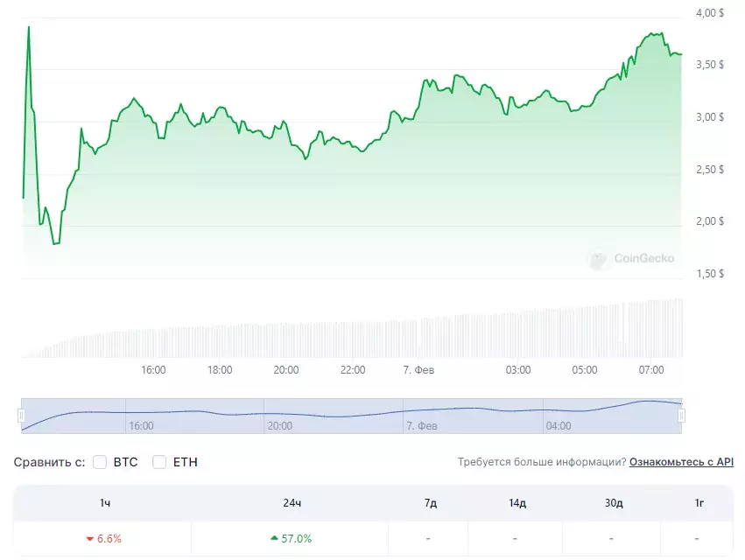Image resolution: width=745 pixels, height=560 pixels.
Task: Click the 07:00 time label under chart
Action: [651, 369]
